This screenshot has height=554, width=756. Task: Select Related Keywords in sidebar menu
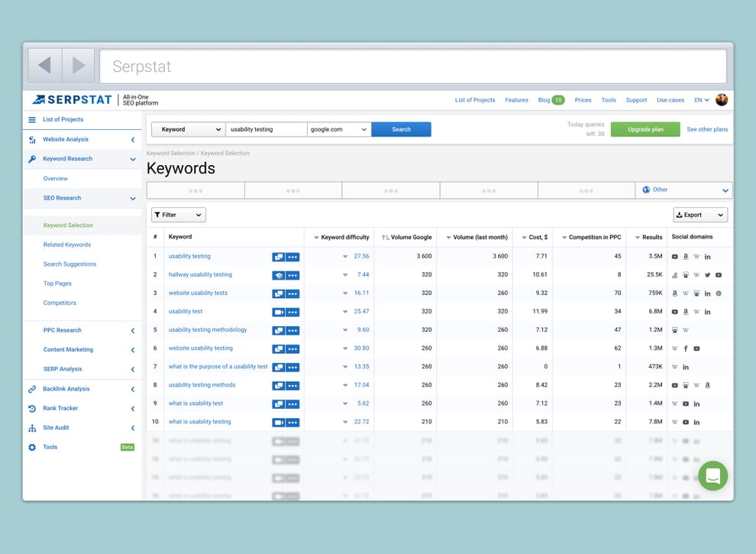pyautogui.click(x=67, y=245)
